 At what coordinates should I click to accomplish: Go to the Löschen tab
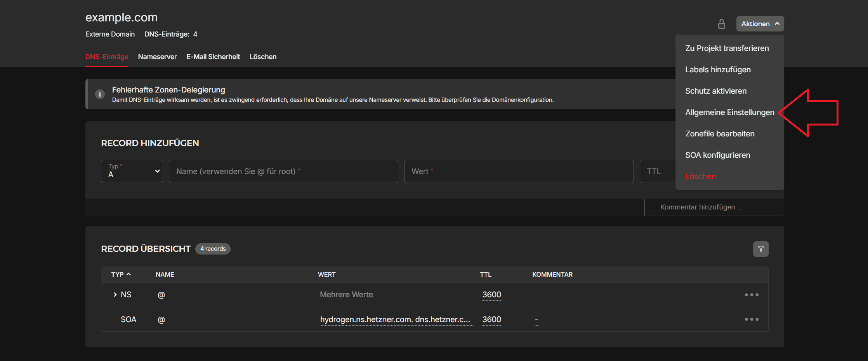tap(263, 57)
